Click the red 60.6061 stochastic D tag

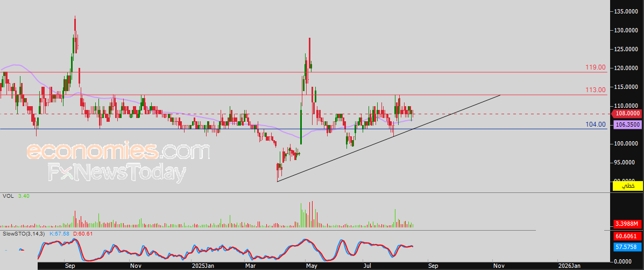tap(627, 236)
